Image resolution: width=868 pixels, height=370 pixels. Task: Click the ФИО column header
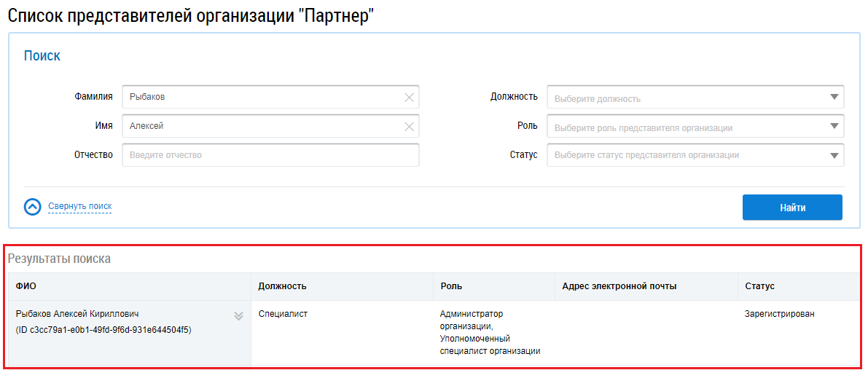(26, 286)
